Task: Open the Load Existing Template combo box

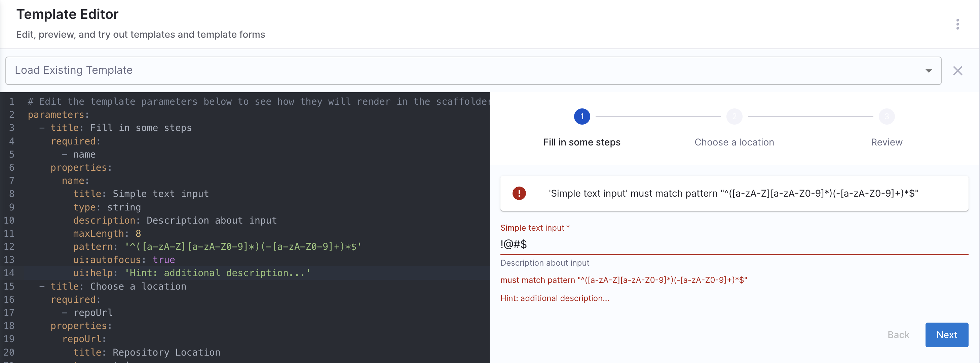Action: click(x=456, y=71)
